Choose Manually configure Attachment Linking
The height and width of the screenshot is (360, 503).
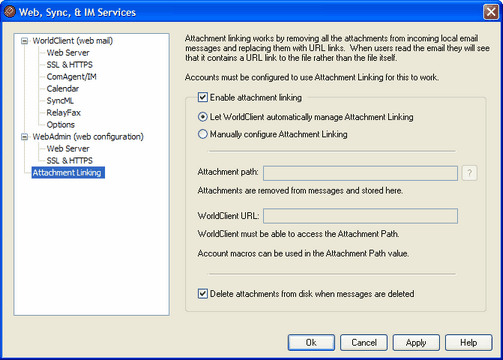[203, 134]
